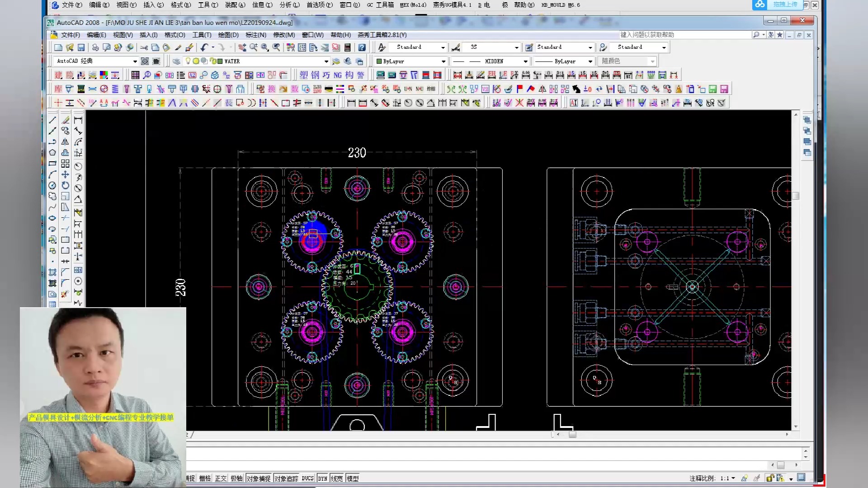Open the 修改(M) modify menu
The image size is (868, 488).
tap(284, 35)
